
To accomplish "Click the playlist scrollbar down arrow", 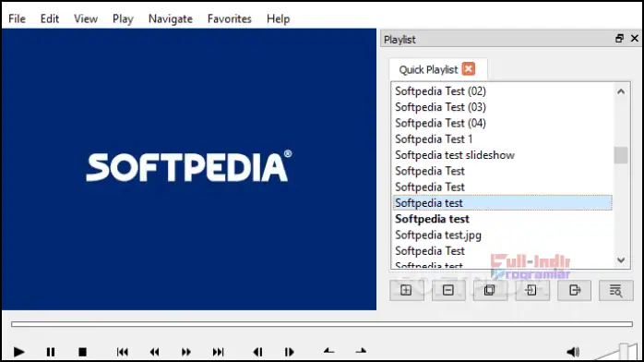I will (x=621, y=260).
